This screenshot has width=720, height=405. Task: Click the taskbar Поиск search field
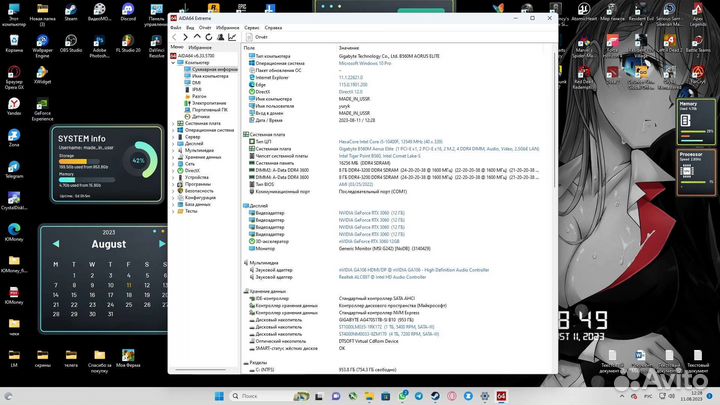click(x=268, y=396)
